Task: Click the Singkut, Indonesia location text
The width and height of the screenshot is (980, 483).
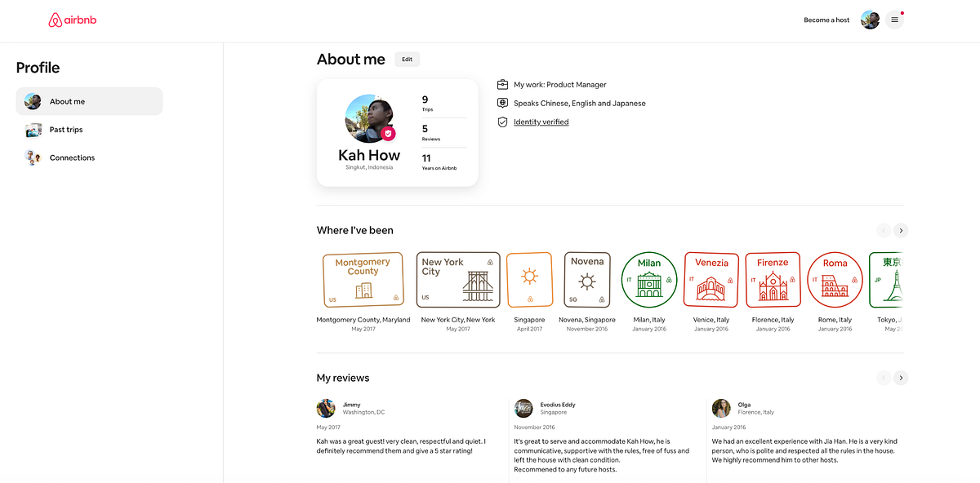Action: [x=369, y=167]
